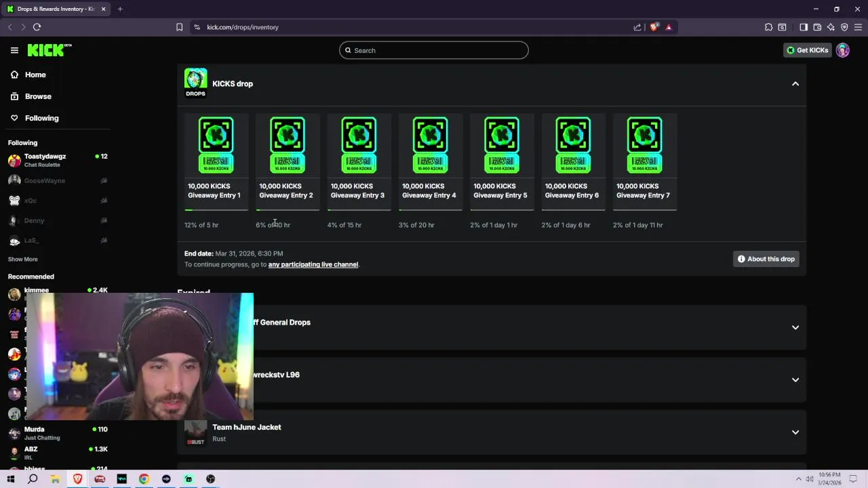Open Windows taskbar search
Screen dimensions: 868x488
(33, 479)
